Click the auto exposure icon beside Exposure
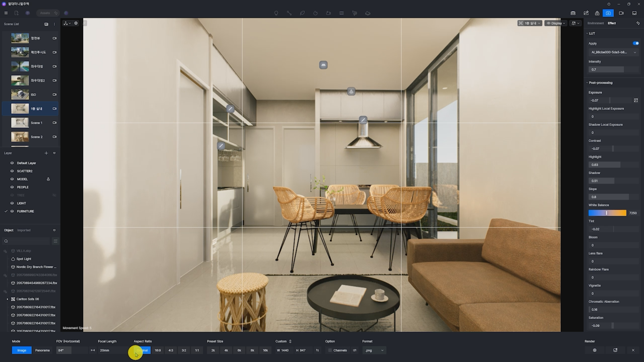The image size is (644, 362). (636, 100)
